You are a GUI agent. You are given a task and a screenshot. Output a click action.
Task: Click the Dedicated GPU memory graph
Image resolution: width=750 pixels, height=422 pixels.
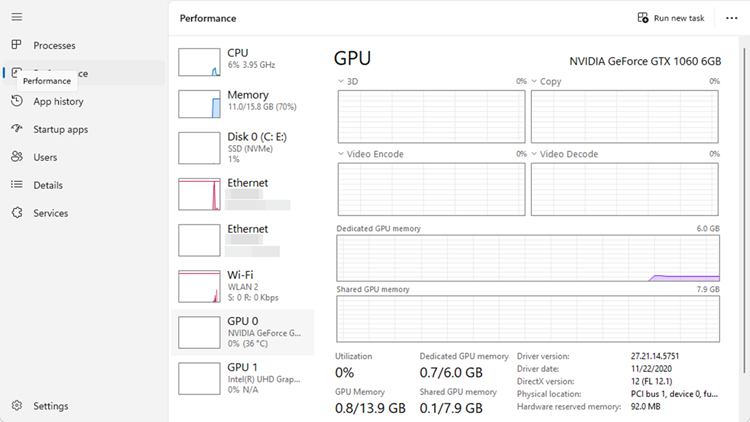pyautogui.click(x=528, y=258)
